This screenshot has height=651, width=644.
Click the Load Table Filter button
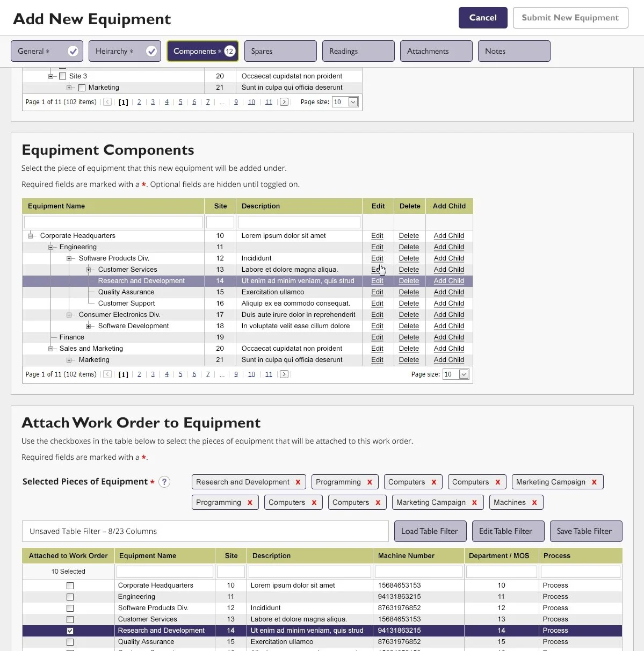430,531
